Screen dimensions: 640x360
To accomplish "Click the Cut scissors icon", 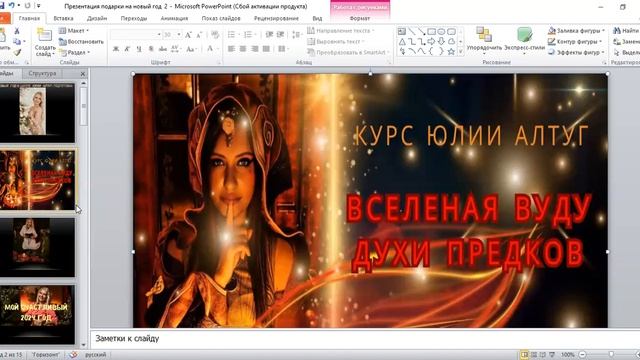I will (x=17, y=31).
